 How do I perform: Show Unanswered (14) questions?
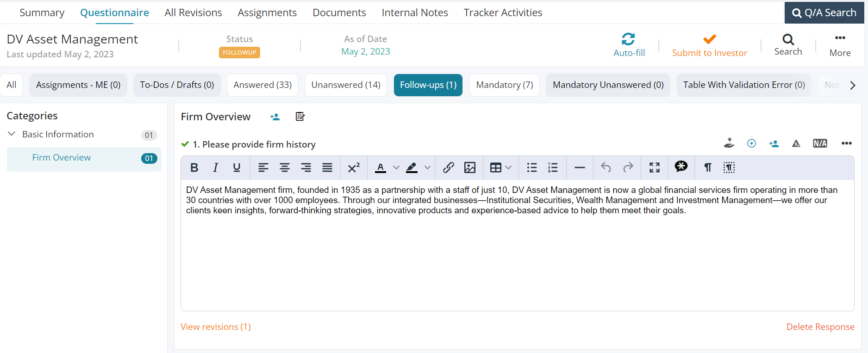pos(346,85)
